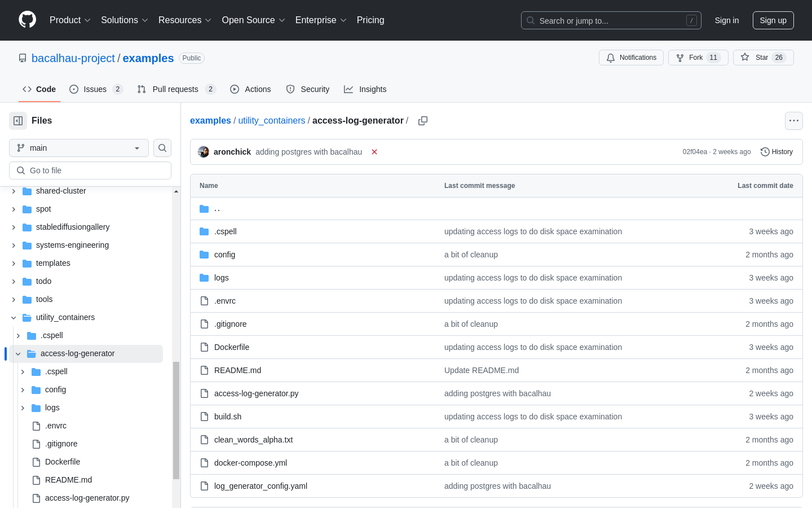Expand the Solutions menu
This screenshot has height=508, width=812.
pyautogui.click(x=125, y=20)
